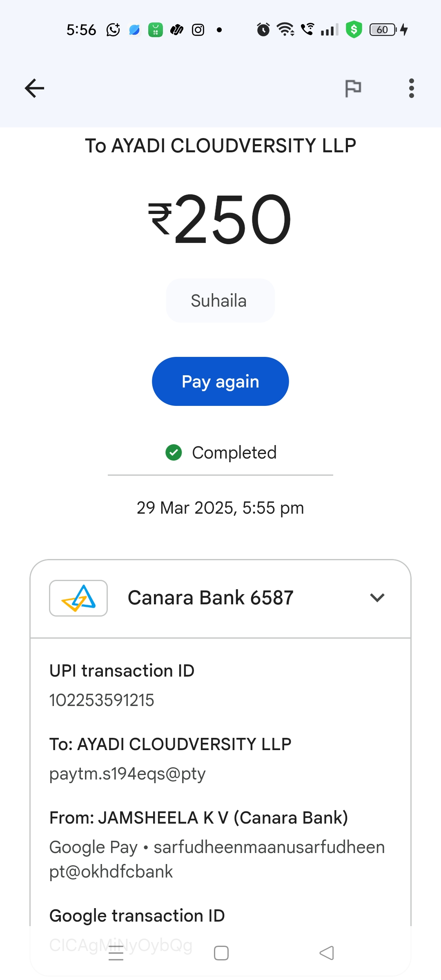Image resolution: width=441 pixels, height=980 pixels.
Task: Tap the green Completed checkmark icon
Action: pos(174,452)
